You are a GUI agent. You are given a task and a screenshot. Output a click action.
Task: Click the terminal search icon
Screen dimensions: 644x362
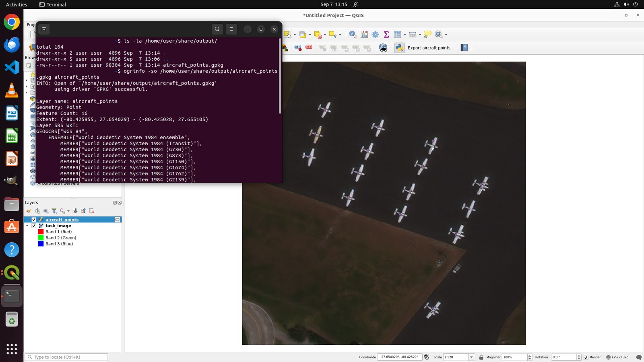[x=217, y=29]
